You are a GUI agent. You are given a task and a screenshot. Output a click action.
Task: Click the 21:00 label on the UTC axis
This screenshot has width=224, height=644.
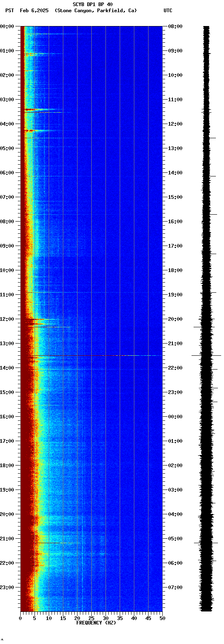pos(175,344)
